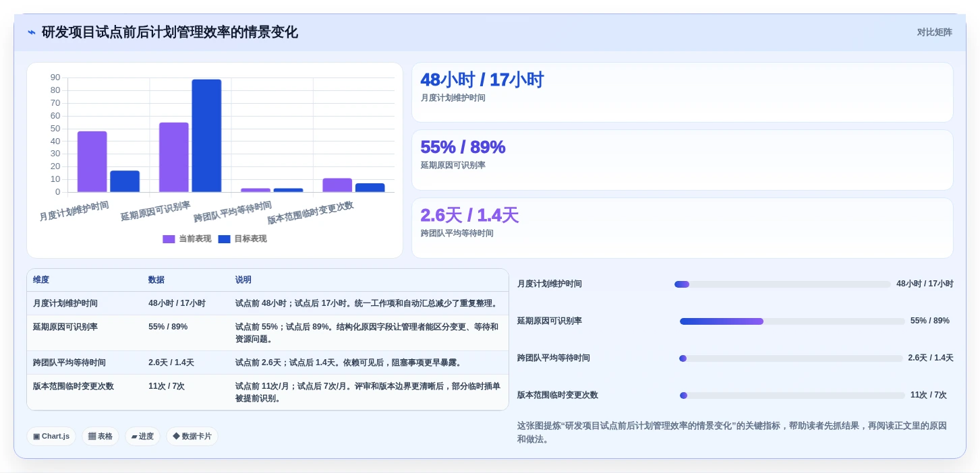
Task: Click the dashboard title 研发项目试点前后
Action: click(x=170, y=32)
